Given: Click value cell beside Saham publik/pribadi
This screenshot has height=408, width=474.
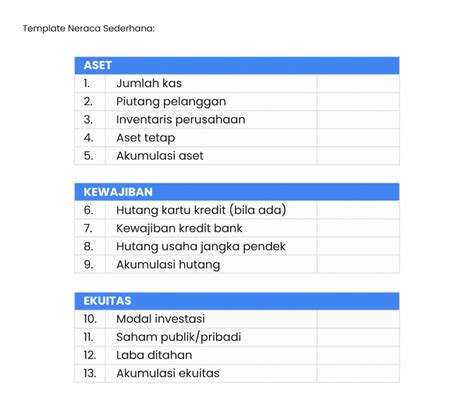Looking at the screenshot, I should click(358, 337).
